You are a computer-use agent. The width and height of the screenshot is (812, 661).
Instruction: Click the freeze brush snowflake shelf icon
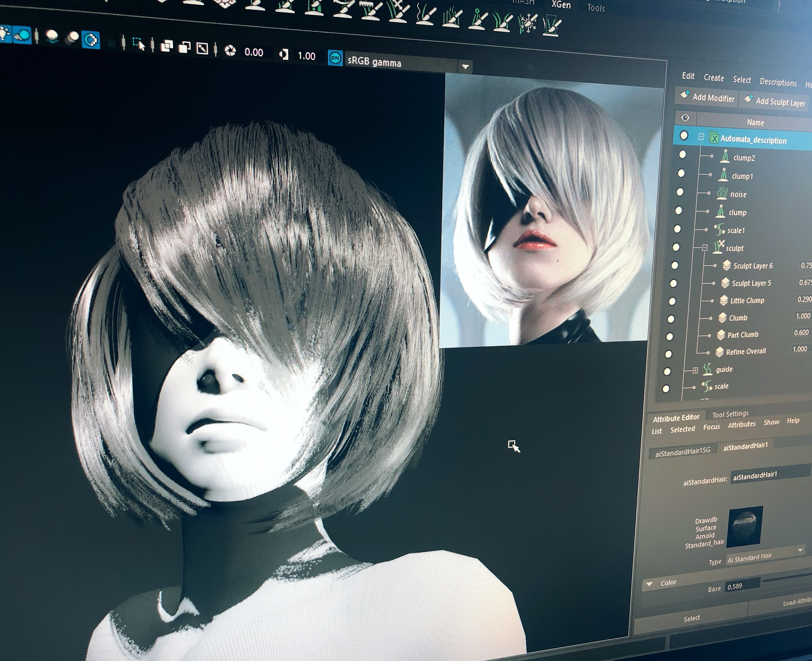pos(528,24)
